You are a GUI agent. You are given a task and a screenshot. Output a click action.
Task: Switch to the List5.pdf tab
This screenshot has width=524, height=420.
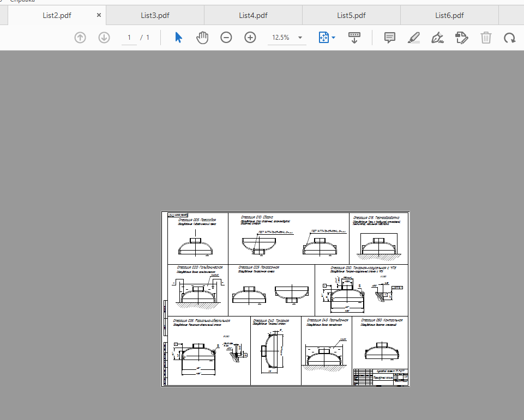coord(351,15)
